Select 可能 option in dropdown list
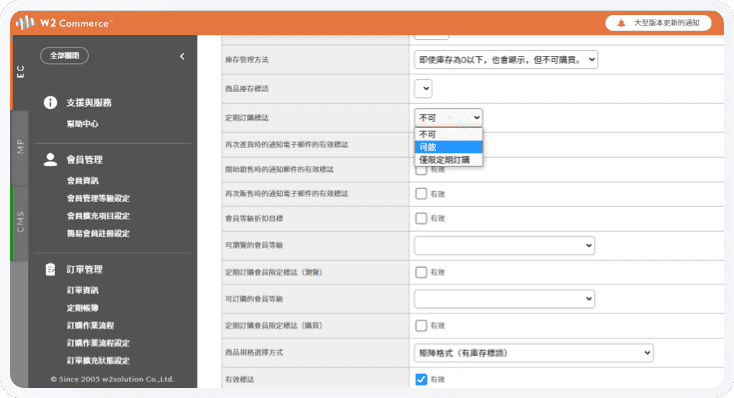This screenshot has width=734, height=398. 448,147
